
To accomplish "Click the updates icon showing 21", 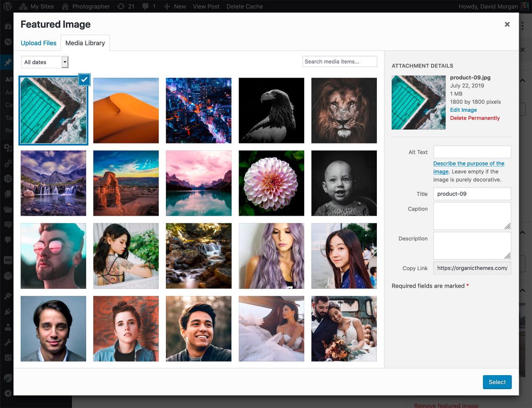I will click(121, 6).
